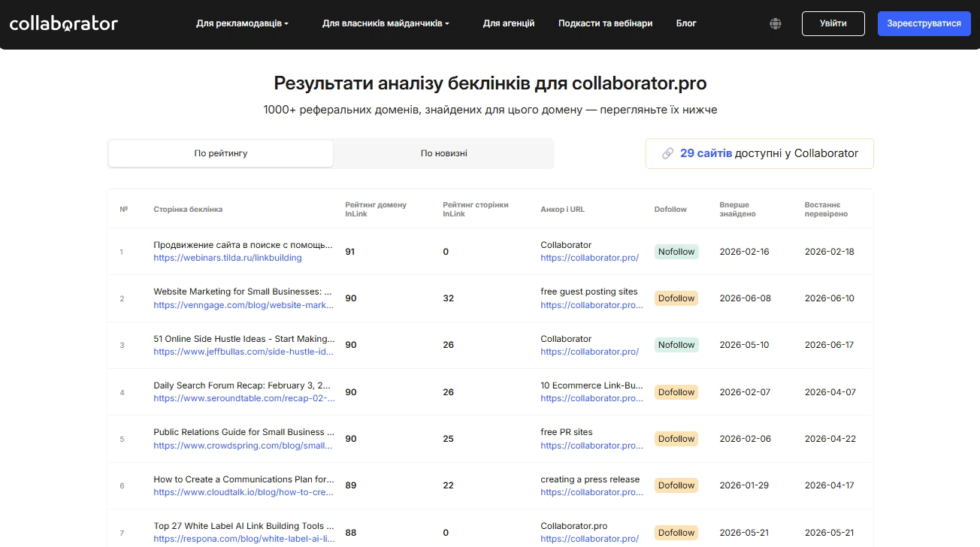Click the Вперше знайдено column header

(x=738, y=209)
